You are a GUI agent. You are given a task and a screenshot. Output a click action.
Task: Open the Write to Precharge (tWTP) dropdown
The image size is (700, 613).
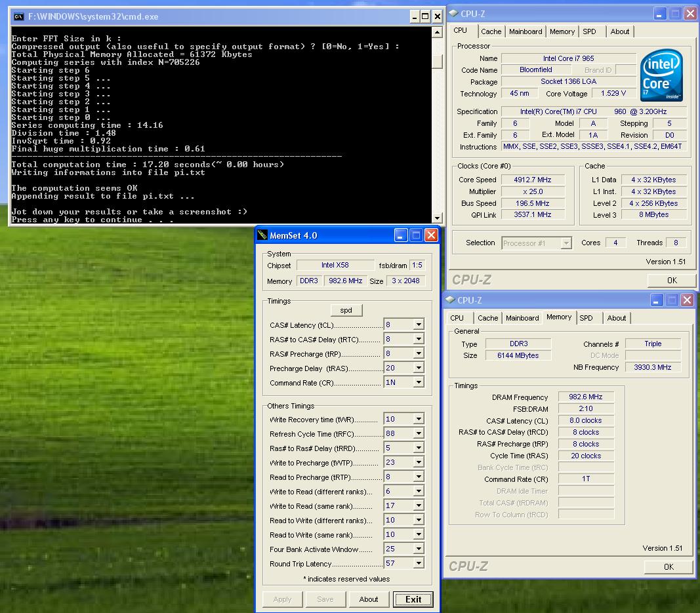pos(419,462)
